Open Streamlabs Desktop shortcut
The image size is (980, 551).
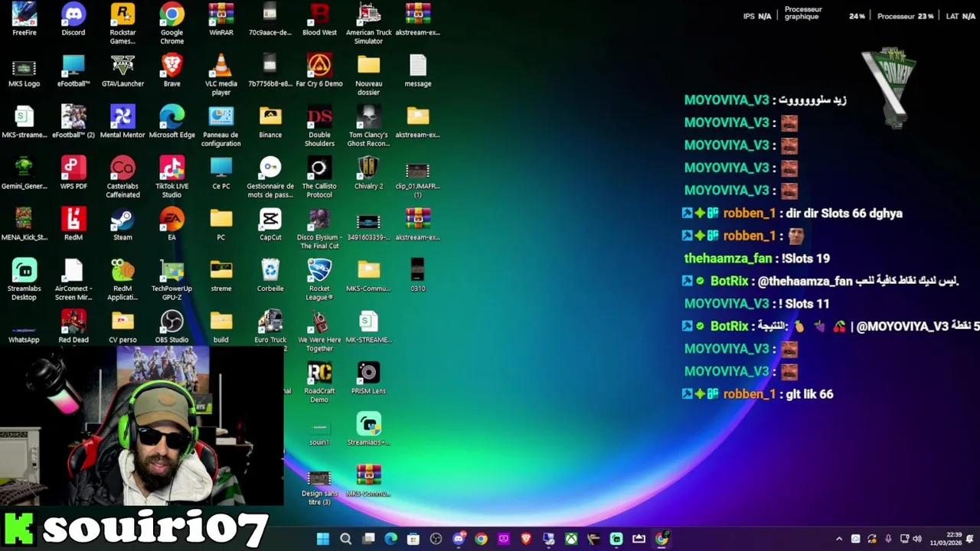(x=24, y=280)
